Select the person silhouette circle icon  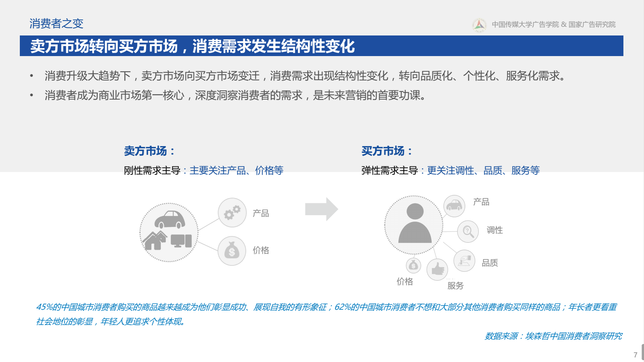pos(414,225)
